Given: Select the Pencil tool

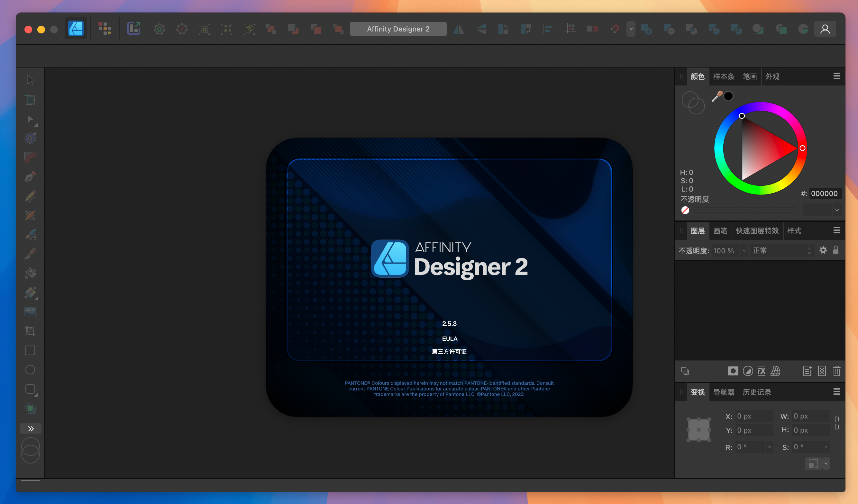Looking at the screenshot, I should (30, 196).
